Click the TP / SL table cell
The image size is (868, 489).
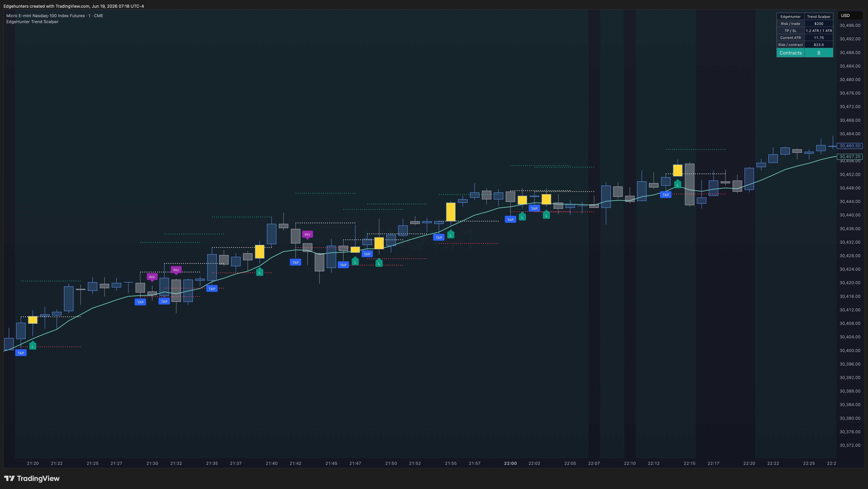790,31
